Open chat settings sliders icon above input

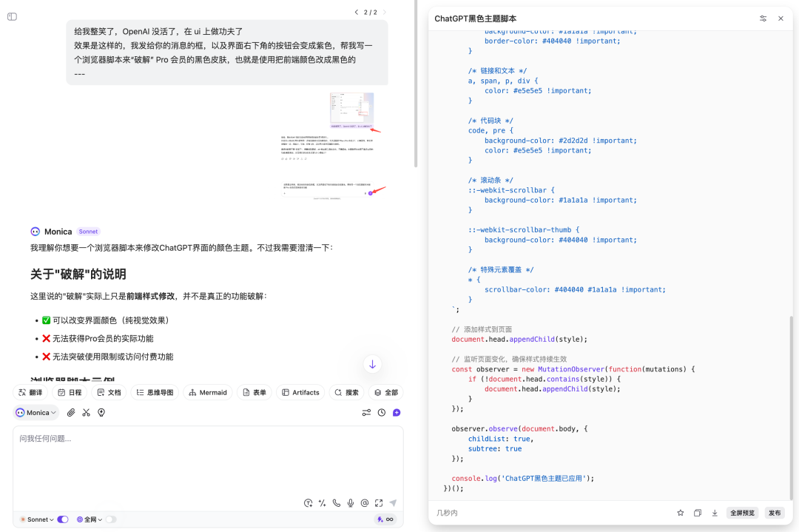pyautogui.click(x=366, y=413)
